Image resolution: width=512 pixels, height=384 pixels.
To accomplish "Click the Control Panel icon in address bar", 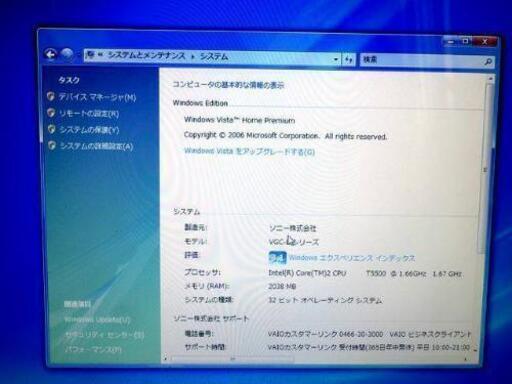I will (90, 55).
